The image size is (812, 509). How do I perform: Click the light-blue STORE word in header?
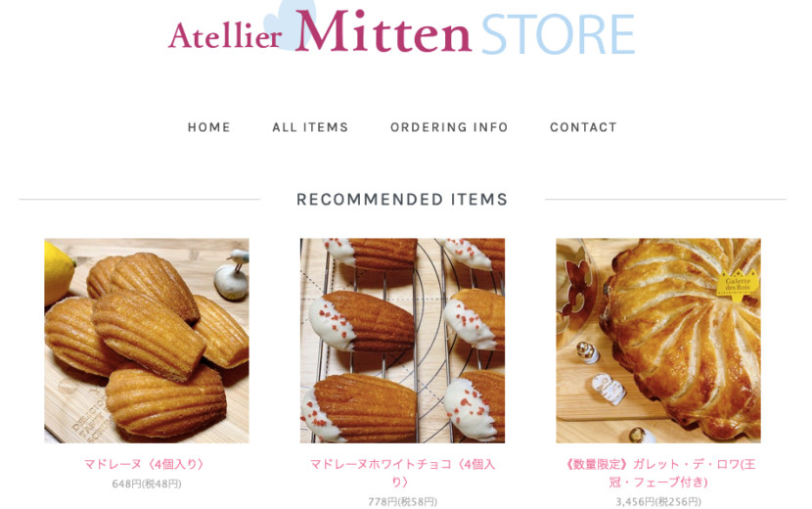tap(558, 34)
